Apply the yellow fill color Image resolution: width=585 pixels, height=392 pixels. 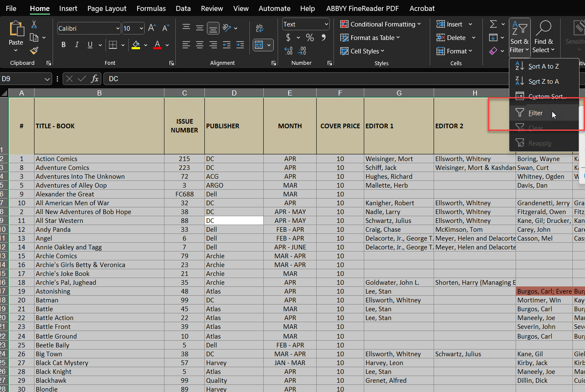pos(136,45)
